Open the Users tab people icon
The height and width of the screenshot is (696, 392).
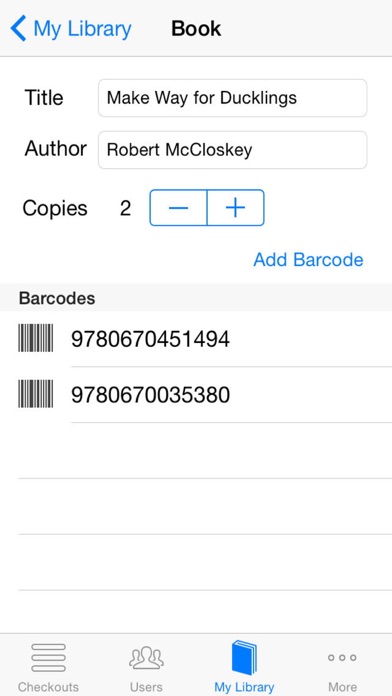click(147, 658)
